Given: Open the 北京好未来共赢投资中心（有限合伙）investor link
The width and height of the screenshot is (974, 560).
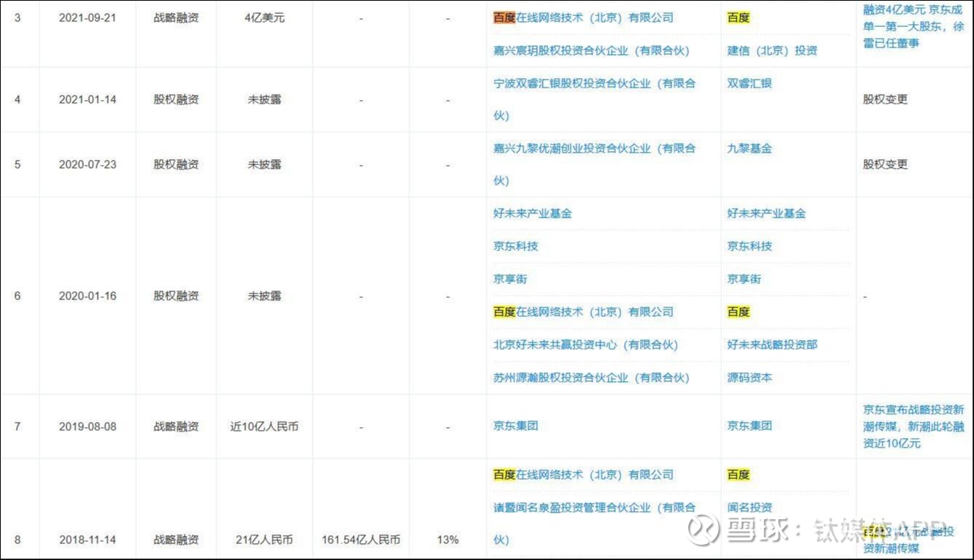Looking at the screenshot, I should click(x=585, y=345).
